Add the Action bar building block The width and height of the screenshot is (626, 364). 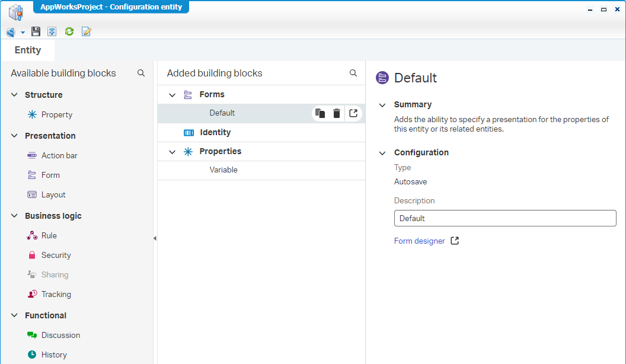pyautogui.click(x=59, y=155)
